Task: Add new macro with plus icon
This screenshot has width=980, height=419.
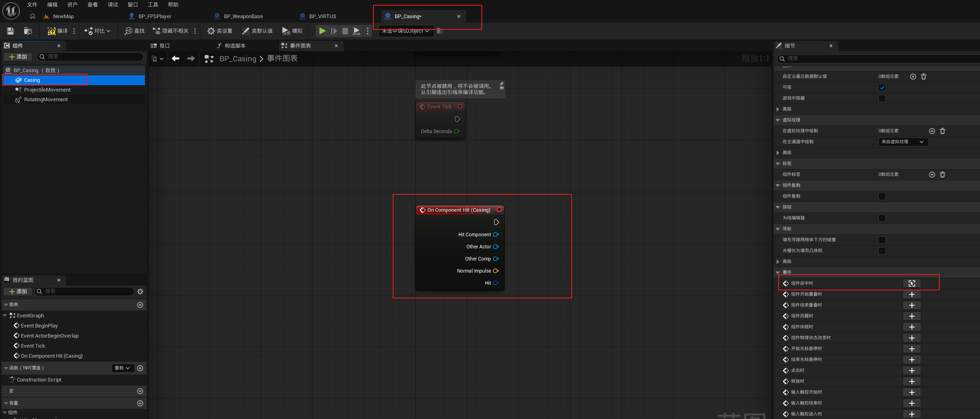Action: [140, 391]
